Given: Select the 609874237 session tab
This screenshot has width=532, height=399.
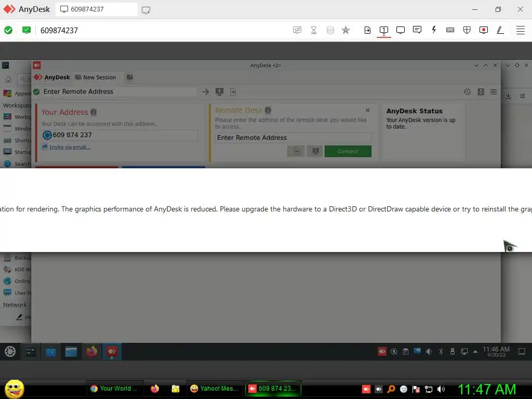Looking at the screenshot, I should tap(96, 9).
